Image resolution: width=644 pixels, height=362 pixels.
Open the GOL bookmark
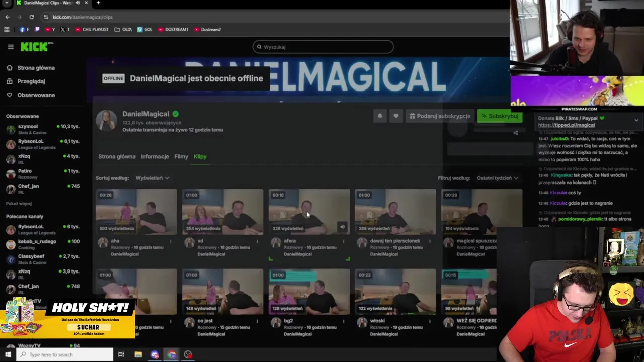click(145, 29)
